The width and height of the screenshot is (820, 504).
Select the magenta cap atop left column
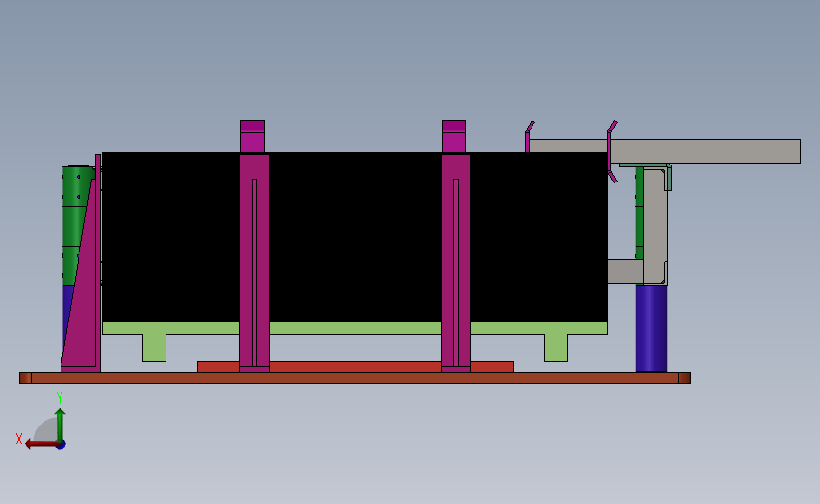point(253,136)
